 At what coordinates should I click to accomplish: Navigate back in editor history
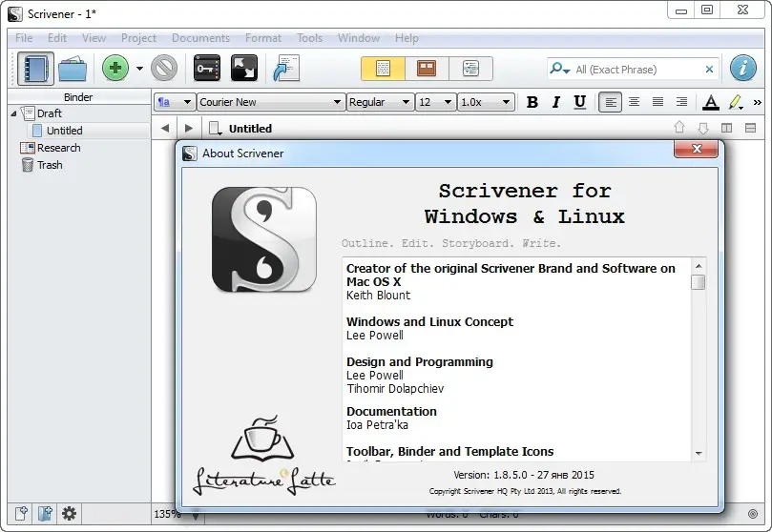tap(165, 129)
